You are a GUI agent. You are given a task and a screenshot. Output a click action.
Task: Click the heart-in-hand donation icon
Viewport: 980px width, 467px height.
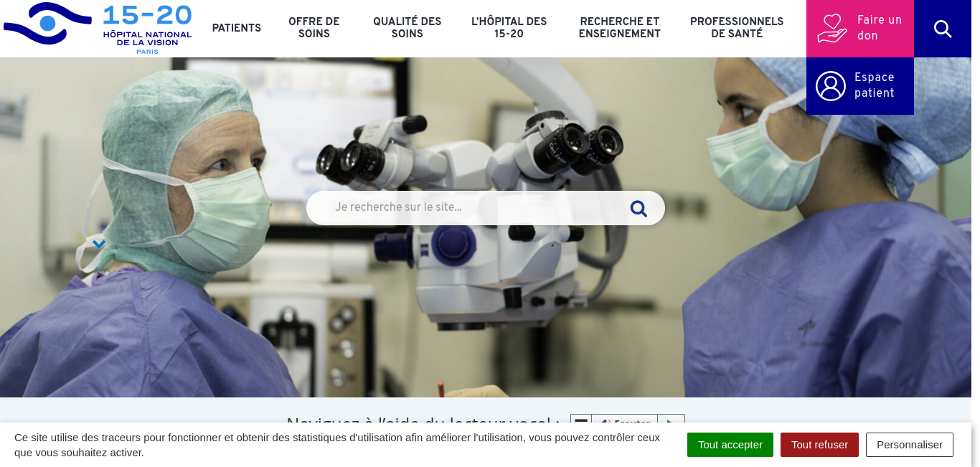[831, 29]
